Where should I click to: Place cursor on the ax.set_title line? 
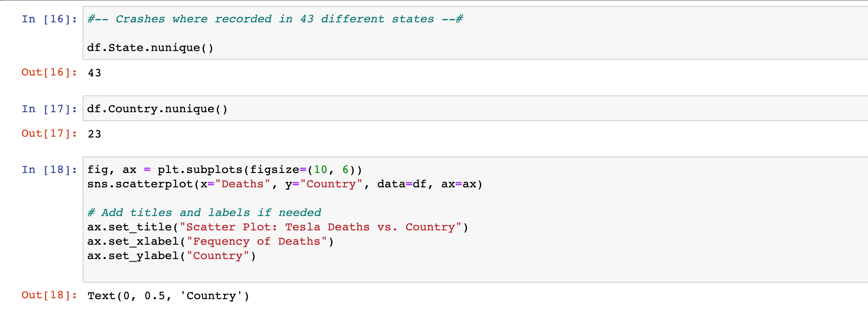[x=277, y=227]
